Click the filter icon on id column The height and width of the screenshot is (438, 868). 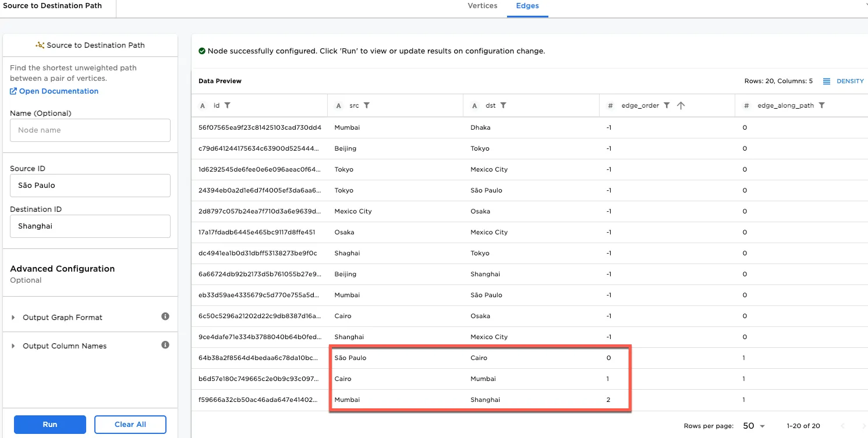(228, 106)
